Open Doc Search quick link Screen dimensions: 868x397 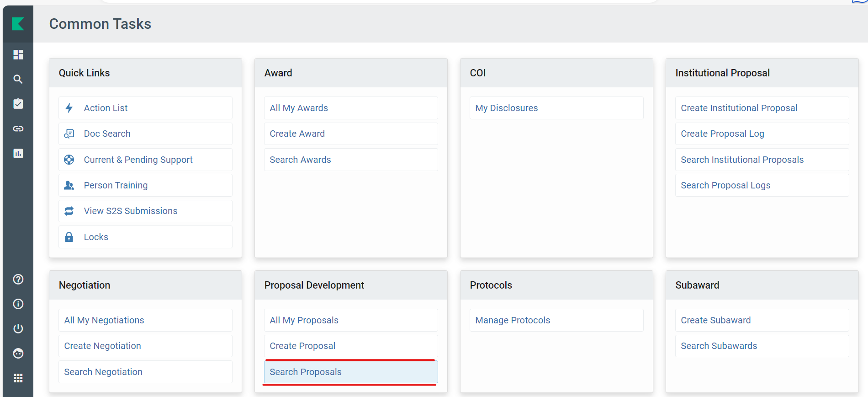pyautogui.click(x=145, y=134)
